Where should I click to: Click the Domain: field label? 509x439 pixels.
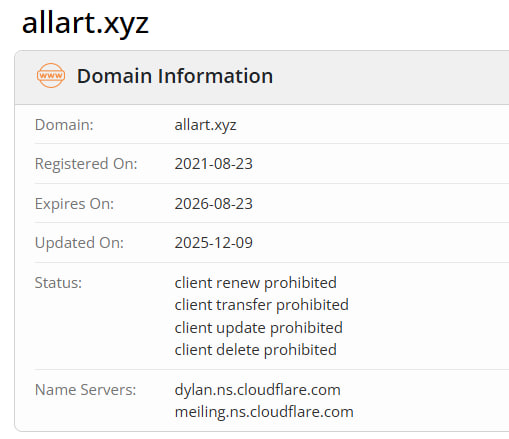[x=64, y=125]
